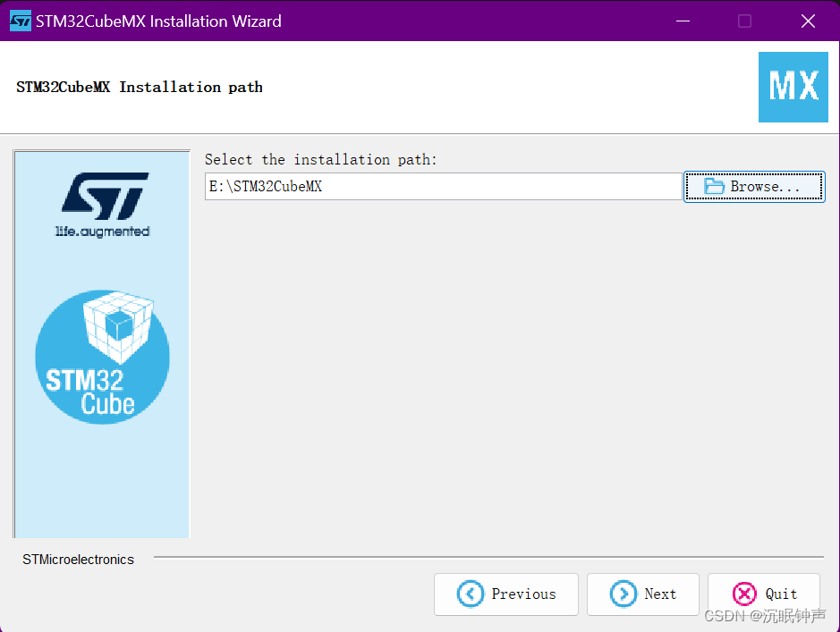Click the installation path input field
The width and height of the screenshot is (840, 632).
pyautogui.click(x=443, y=186)
